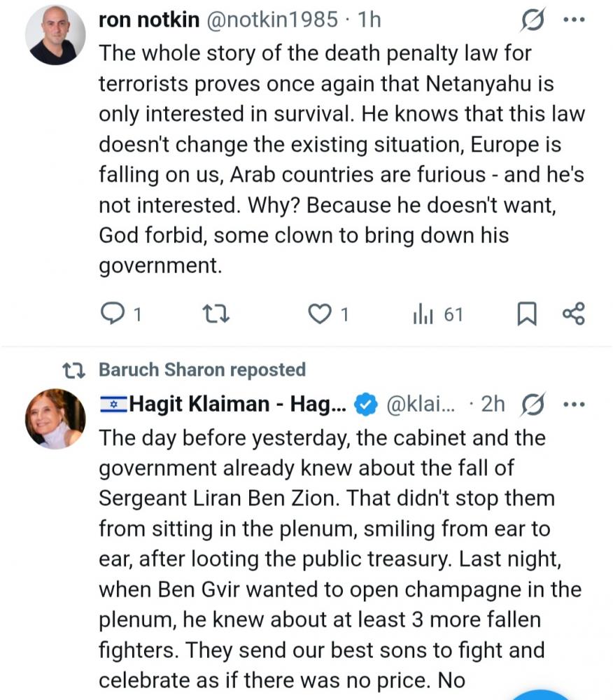Viewport: 613px width, 700px height.
Task: Open Grok icon on Hagit Klaiman's post
Action: pos(535,404)
